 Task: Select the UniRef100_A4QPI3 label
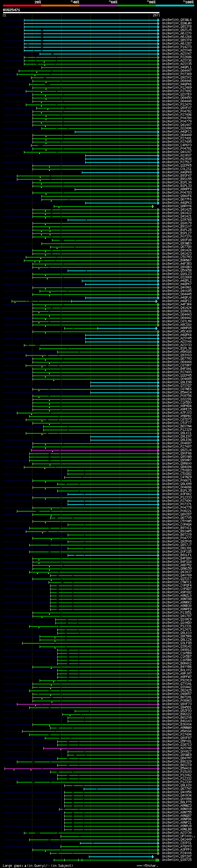pyautogui.click(x=177, y=132)
